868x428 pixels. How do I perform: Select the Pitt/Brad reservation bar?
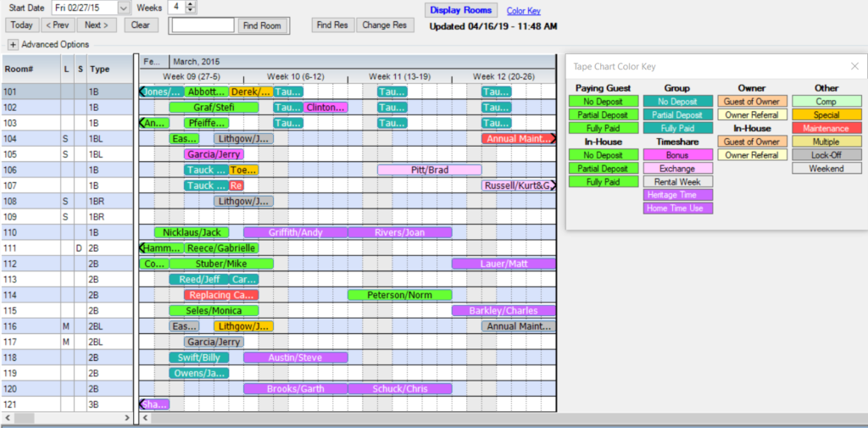tap(429, 170)
